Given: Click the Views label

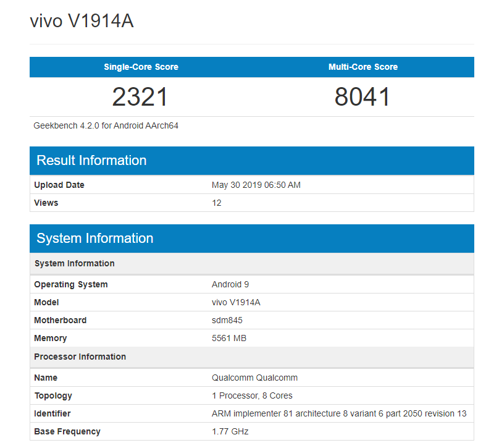Looking at the screenshot, I should (46, 203).
